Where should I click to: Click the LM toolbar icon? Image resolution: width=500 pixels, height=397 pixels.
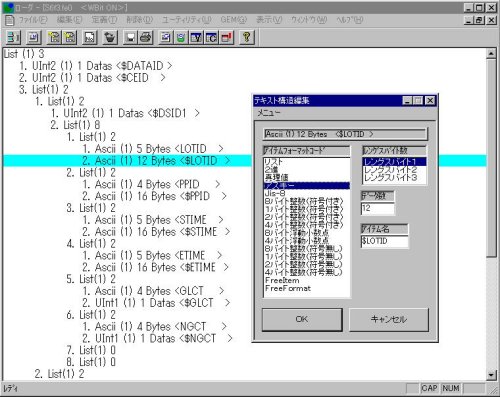[x=34, y=38]
